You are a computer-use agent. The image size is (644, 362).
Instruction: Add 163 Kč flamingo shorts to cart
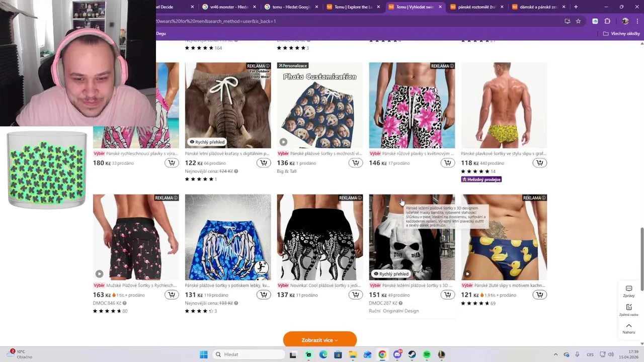(x=172, y=295)
